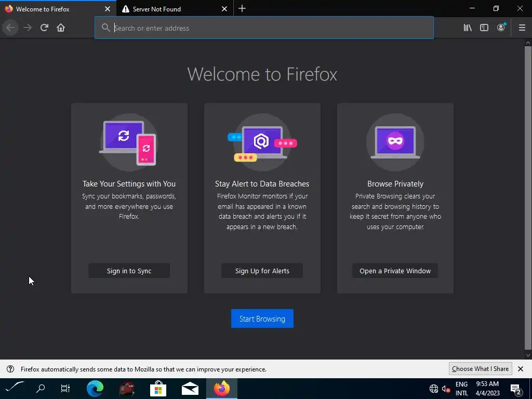Open the Firefox Account icon

501,28
